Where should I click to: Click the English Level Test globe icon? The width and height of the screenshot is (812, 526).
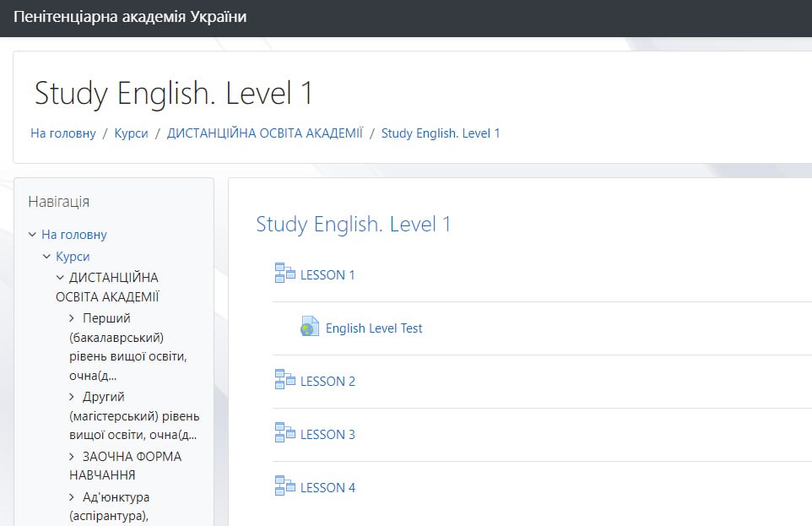[310, 327]
